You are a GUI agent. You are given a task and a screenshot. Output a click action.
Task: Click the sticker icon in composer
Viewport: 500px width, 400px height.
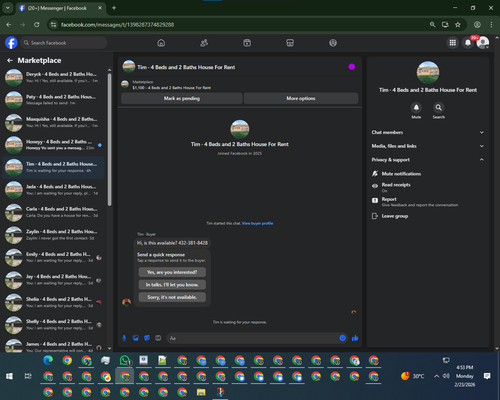tap(147, 338)
